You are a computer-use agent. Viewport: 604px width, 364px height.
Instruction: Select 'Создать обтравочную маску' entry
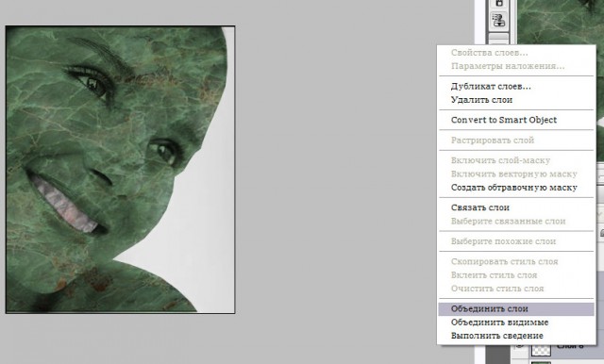point(516,188)
